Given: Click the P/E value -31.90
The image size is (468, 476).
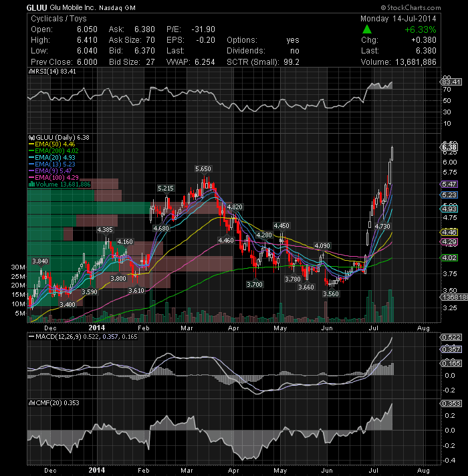Looking at the screenshot, I should pos(203,29).
